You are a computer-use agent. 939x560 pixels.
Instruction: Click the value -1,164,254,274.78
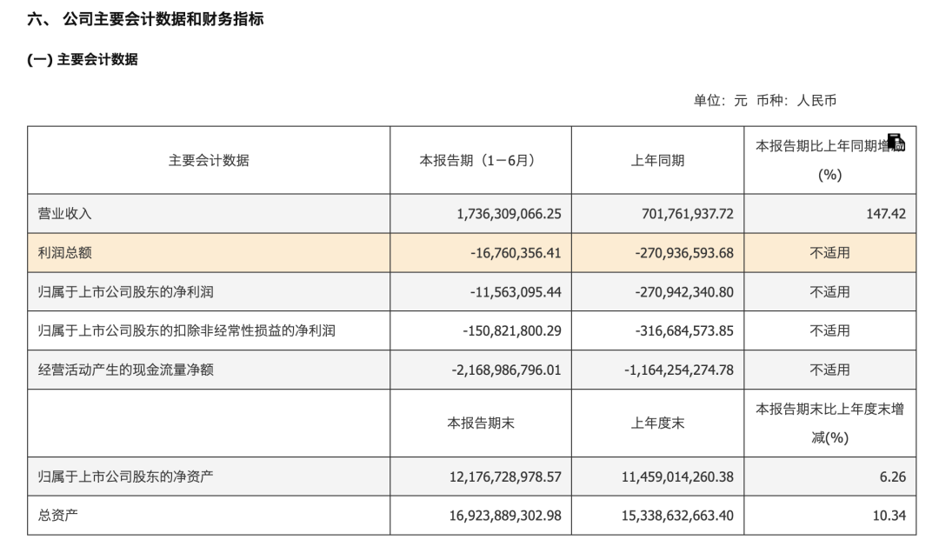(x=679, y=370)
